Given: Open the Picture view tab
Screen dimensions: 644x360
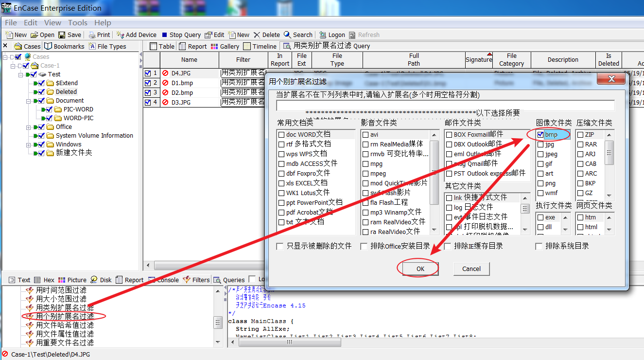Looking at the screenshot, I should [x=72, y=280].
